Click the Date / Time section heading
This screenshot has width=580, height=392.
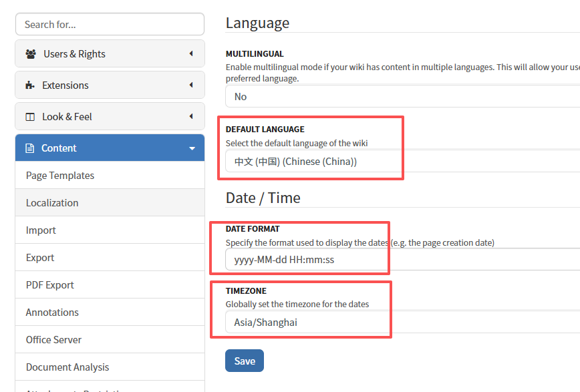pyautogui.click(x=263, y=198)
